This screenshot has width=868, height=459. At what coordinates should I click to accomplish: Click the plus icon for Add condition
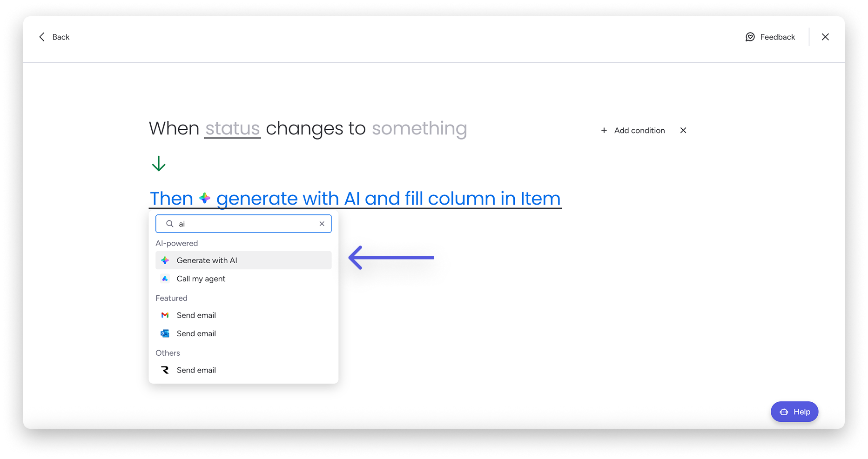[x=604, y=131]
